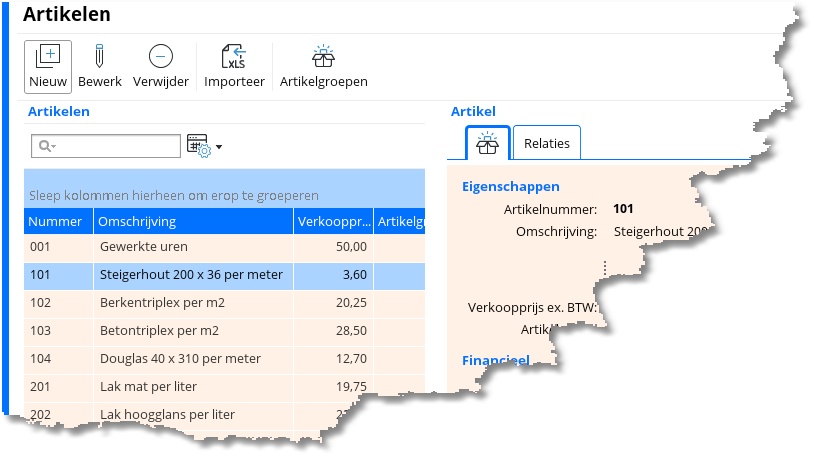Select the article properties box tab
This screenshot has width=813, height=462.
coord(488,143)
